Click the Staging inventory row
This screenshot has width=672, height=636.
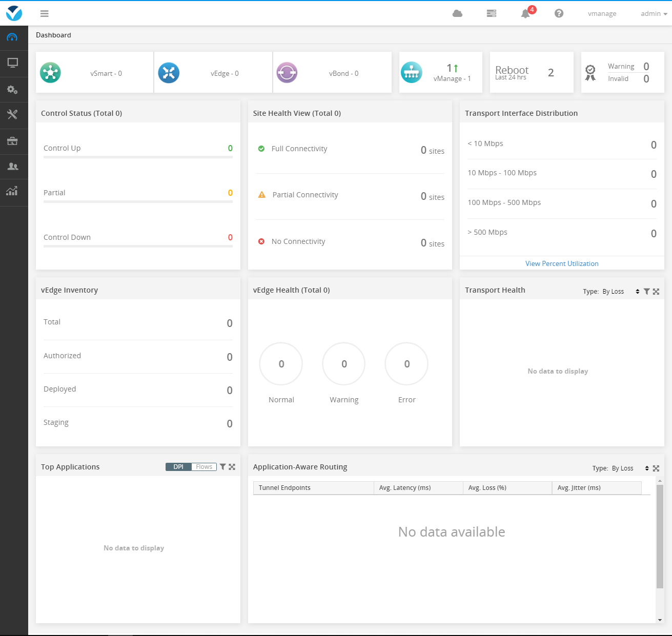[x=138, y=423]
